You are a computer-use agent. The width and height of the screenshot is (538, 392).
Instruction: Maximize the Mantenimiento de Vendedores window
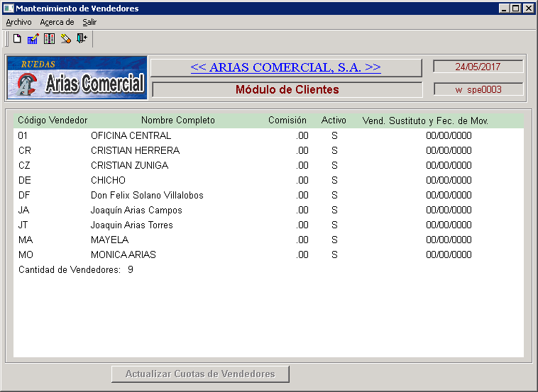515,9
